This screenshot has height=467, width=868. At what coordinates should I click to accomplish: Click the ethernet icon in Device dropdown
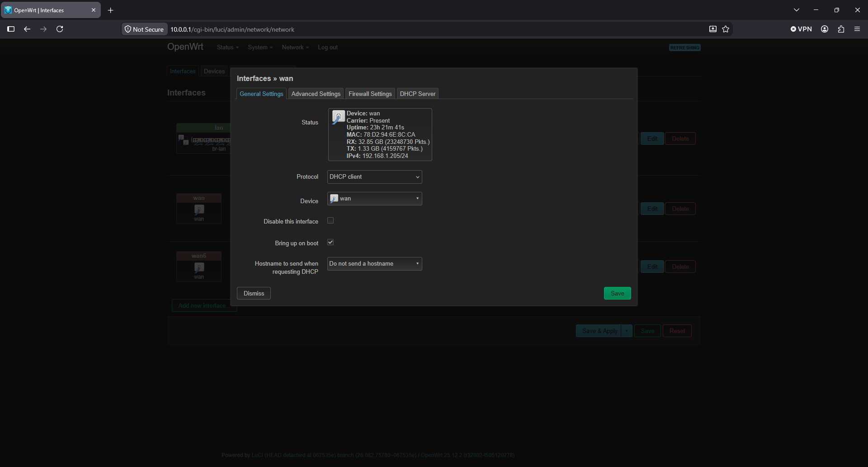point(334,199)
